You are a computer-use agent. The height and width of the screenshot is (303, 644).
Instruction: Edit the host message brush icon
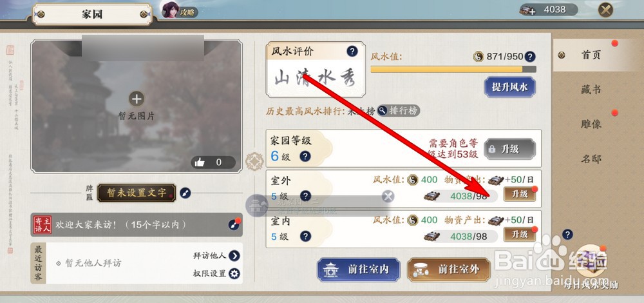point(234,224)
